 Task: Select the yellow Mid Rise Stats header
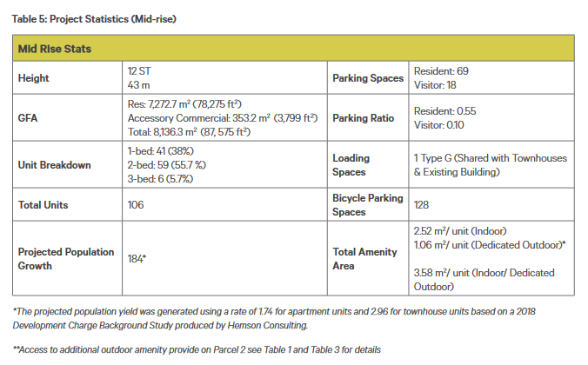pos(293,49)
